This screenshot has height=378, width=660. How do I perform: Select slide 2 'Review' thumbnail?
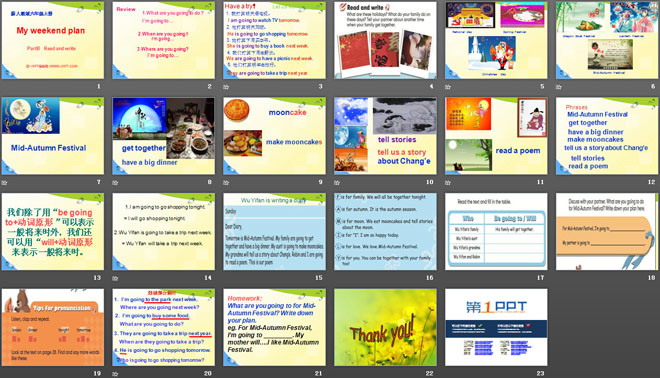[163, 40]
